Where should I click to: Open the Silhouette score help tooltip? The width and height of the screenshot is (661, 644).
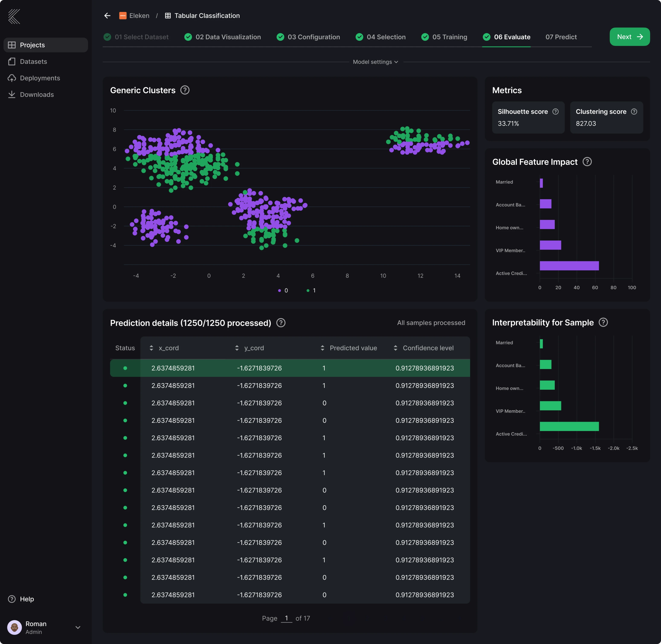[x=556, y=111]
